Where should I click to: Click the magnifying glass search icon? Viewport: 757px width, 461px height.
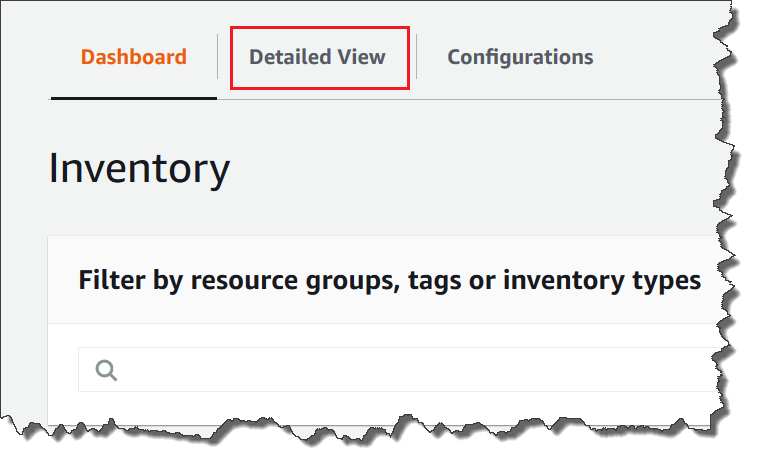pyautogui.click(x=106, y=370)
